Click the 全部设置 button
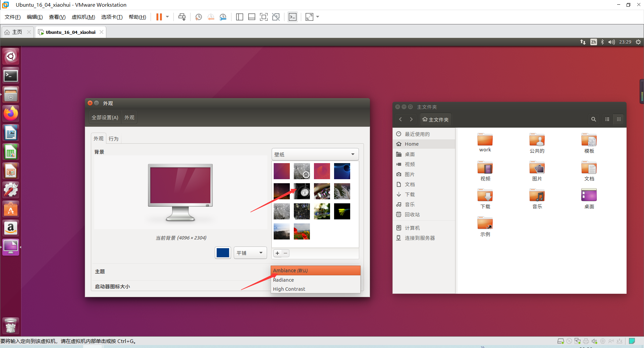This screenshot has width=644, height=348. click(105, 117)
